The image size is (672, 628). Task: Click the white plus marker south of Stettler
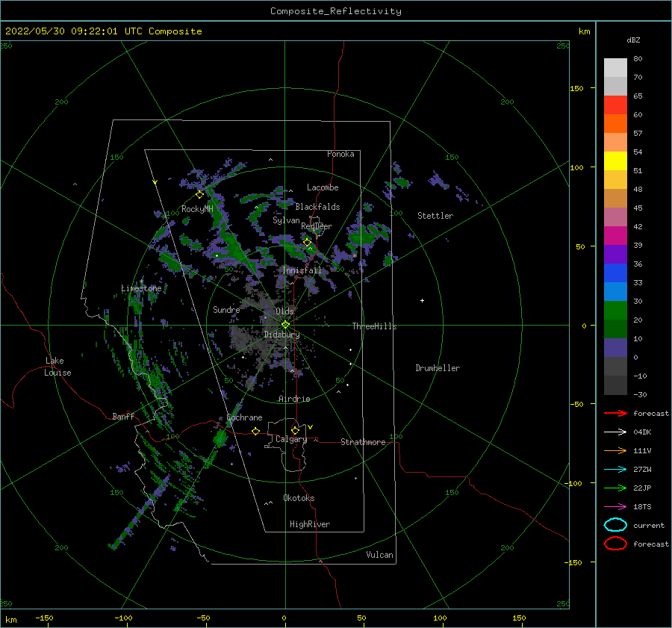tap(422, 300)
